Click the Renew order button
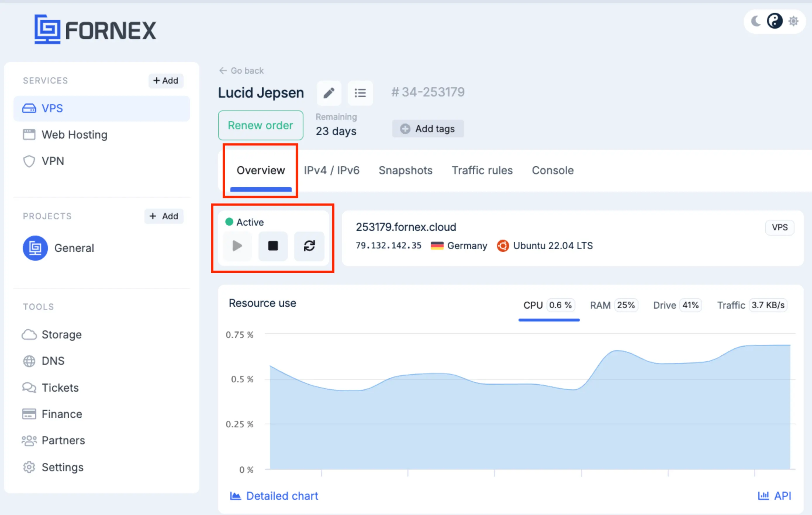The height and width of the screenshot is (515, 812). click(260, 125)
